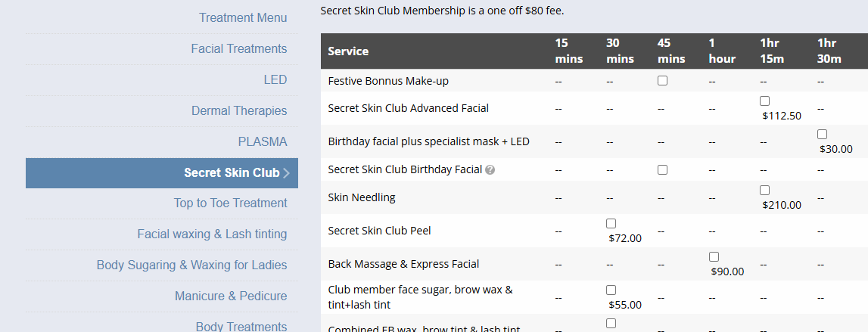Open Dermal Therapies category
This screenshot has height=332, width=868.
click(239, 110)
